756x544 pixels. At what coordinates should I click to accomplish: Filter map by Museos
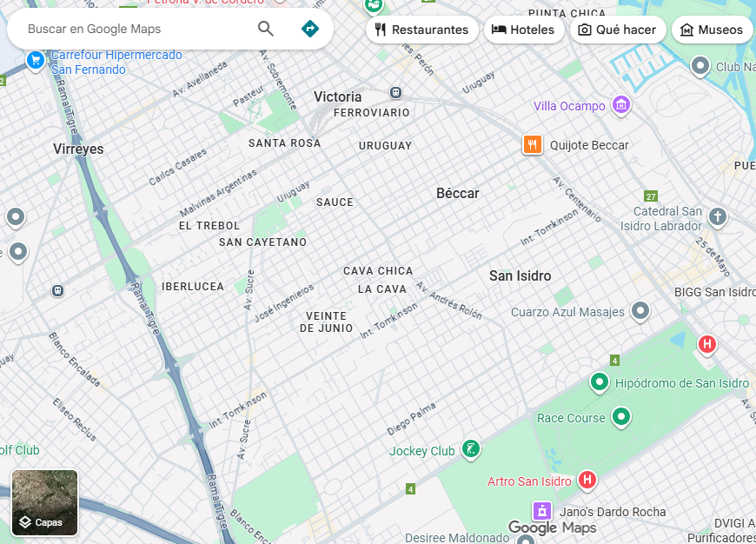(x=711, y=30)
